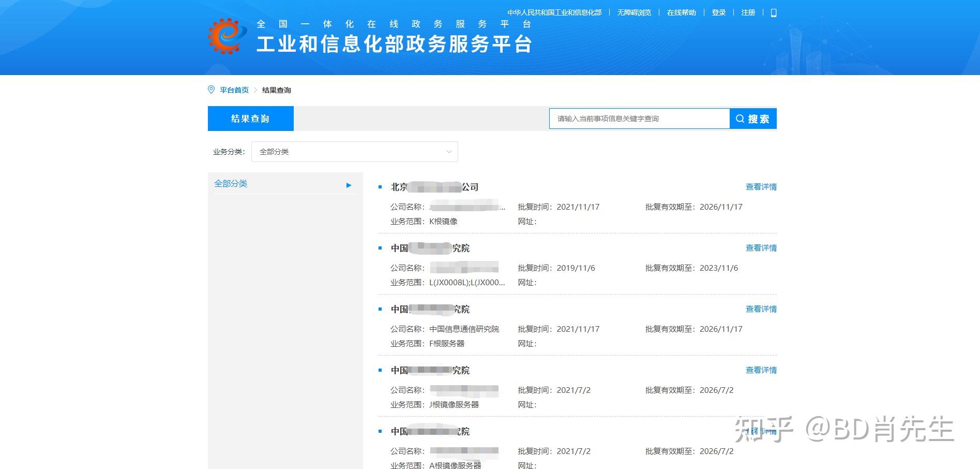980x469 pixels.
Task: Select the 结果查询 tab
Action: 250,118
